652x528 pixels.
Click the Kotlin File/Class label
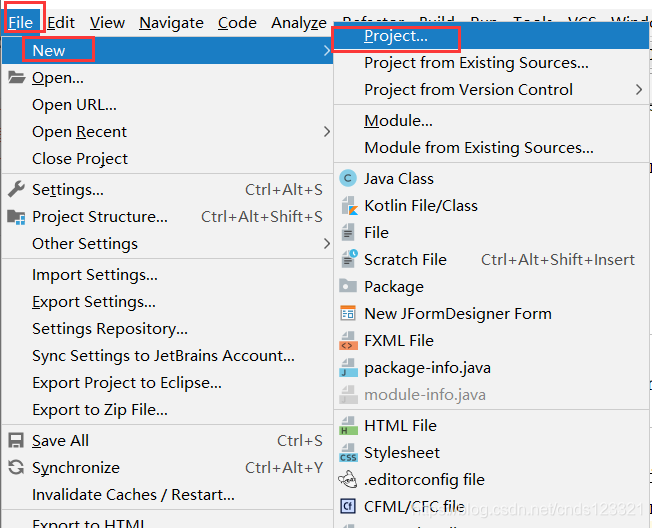pos(421,206)
